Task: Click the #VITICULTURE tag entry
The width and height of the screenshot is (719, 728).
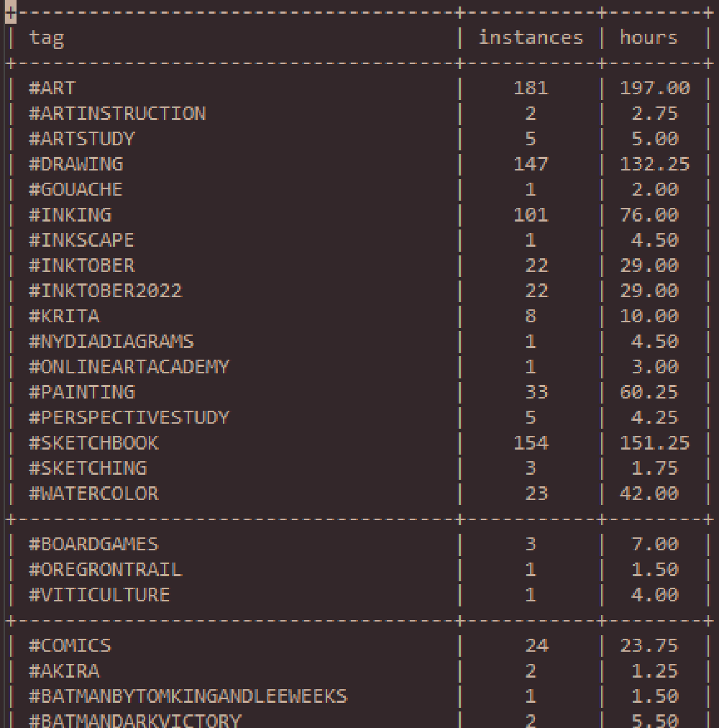Action: (x=99, y=595)
